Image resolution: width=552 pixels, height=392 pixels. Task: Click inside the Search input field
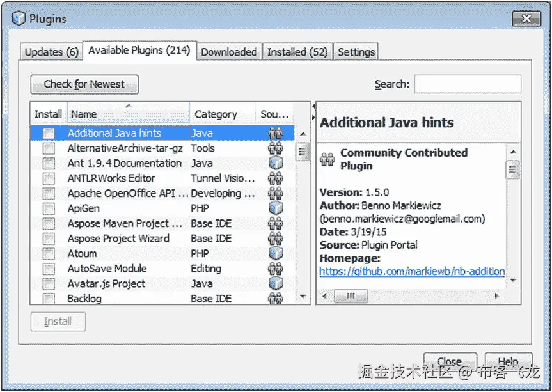point(468,84)
